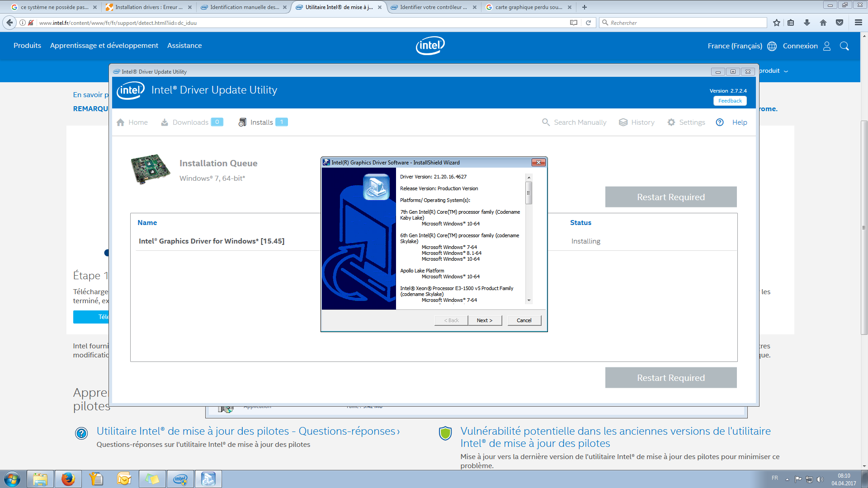Click globe icon for language selection
The width and height of the screenshot is (868, 488).
pos(772,46)
